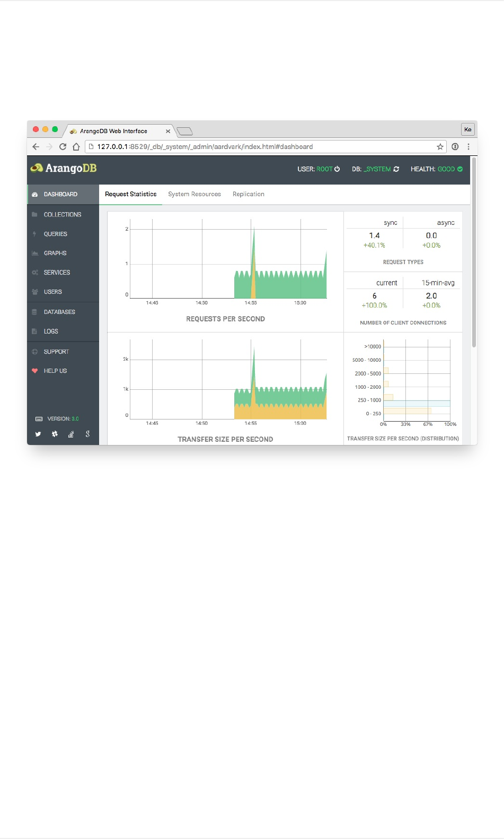Open the Collections section
This screenshot has height=839, width=504.
click(x=63, y=215)
